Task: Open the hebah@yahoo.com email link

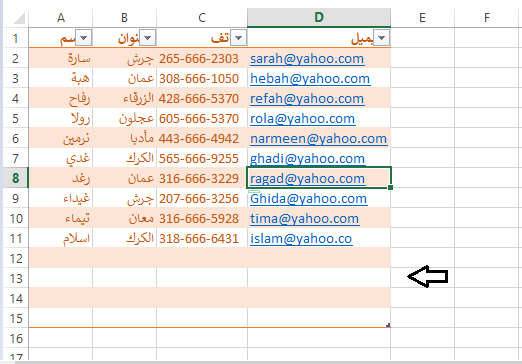Action: click(x=310, y=79)
